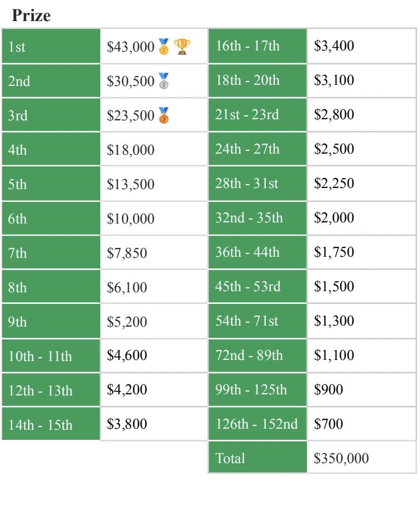Click the $3,400 prize amount
The image size is (420, 528).
coord(334,46)
